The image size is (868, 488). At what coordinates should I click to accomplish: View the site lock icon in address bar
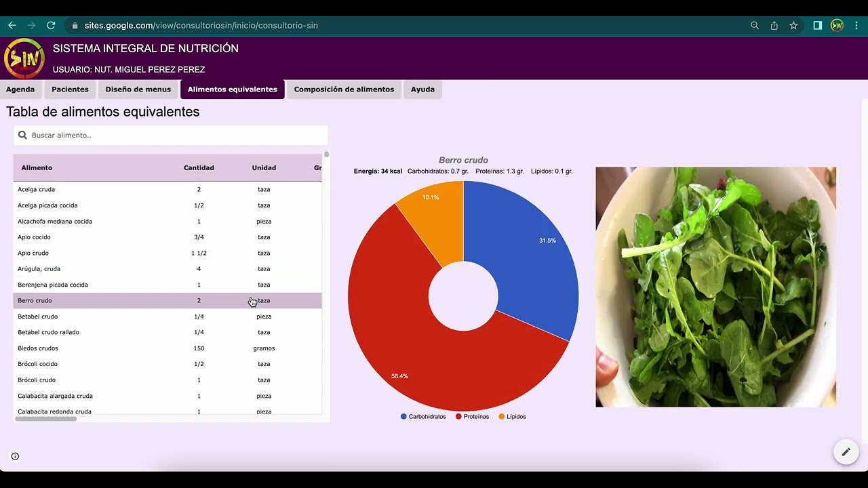[x=75, y=25]
